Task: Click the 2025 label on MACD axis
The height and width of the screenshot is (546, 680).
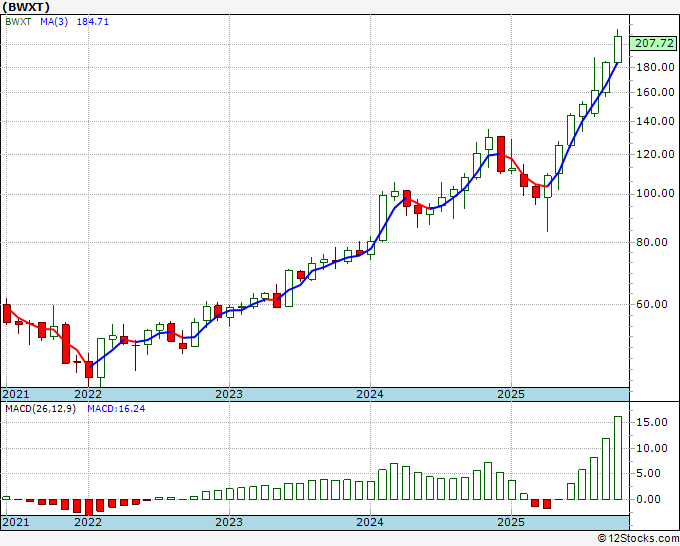Action: point(511,522)
